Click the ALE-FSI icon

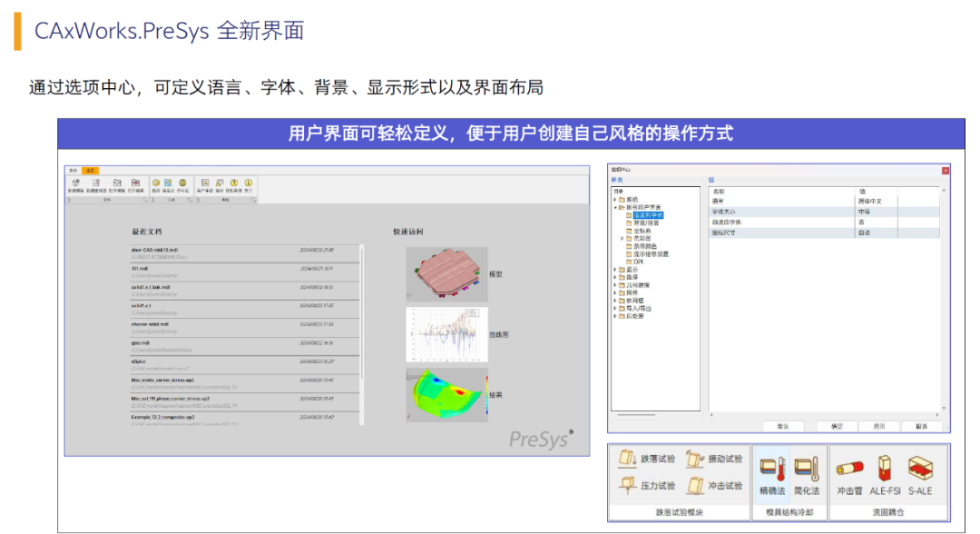point(885,469)
